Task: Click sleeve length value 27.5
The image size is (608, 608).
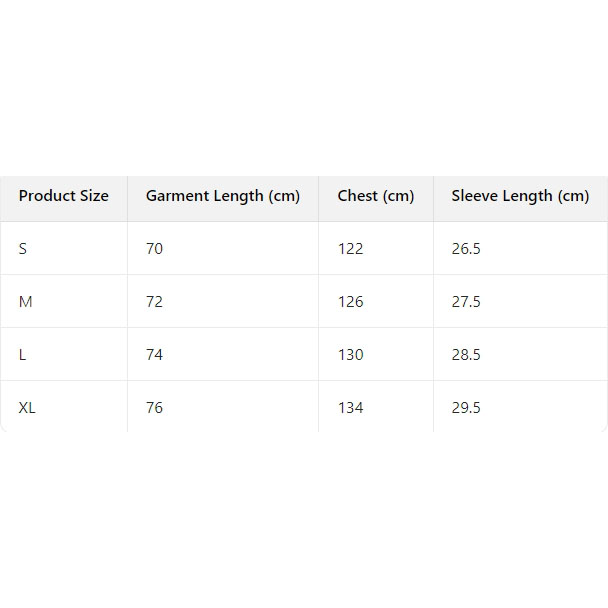Action: pos(466,302)
